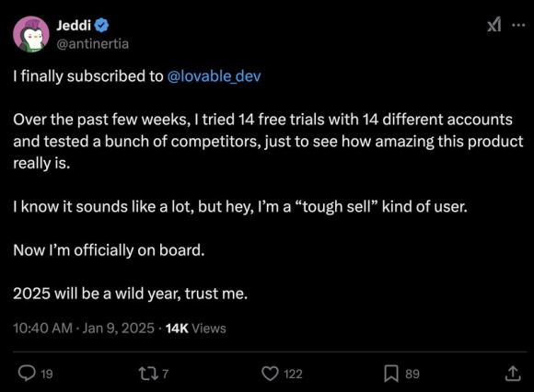The image size is (534, 392).
Task: Share the tweet via the upload arrow icon
Action: (x=513, y=374)
